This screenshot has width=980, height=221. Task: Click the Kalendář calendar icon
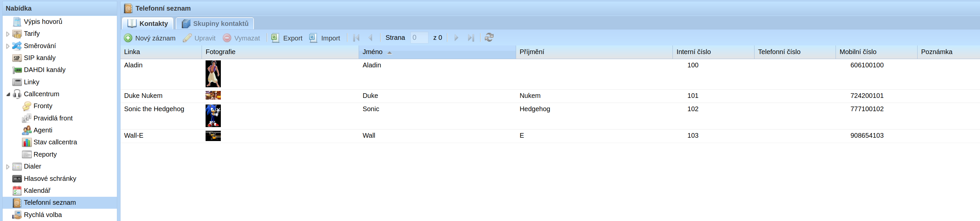pyautogui.click(x=17, y=190)
